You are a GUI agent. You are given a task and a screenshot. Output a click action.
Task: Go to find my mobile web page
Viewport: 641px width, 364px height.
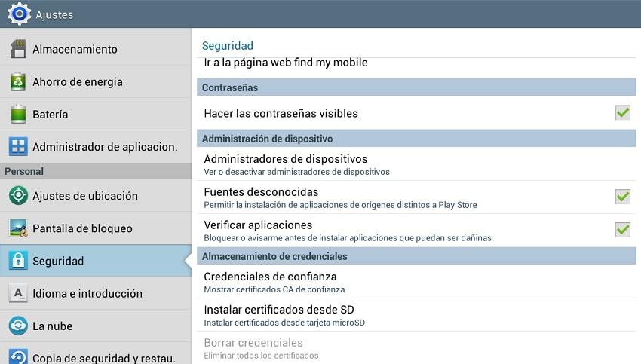(285, 63)
